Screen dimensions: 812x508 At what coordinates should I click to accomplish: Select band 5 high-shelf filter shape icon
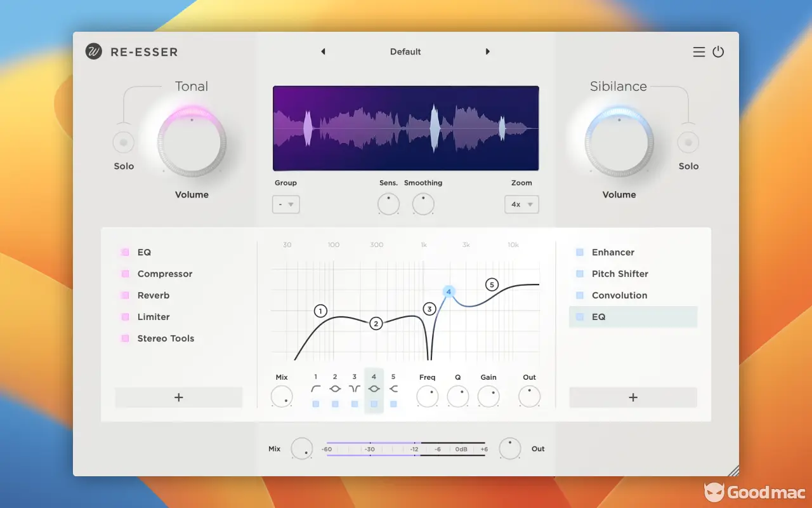click(x=393, y=389)
